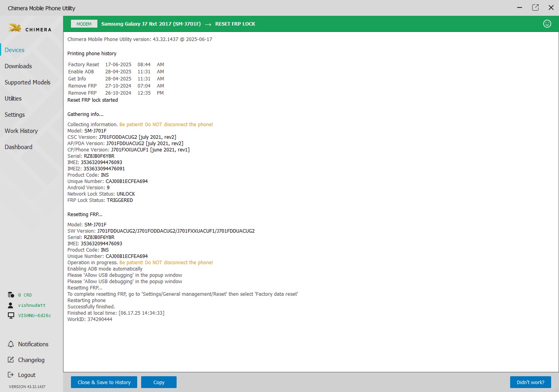
Task: Click the Copy button
Action: pos(159,382)
